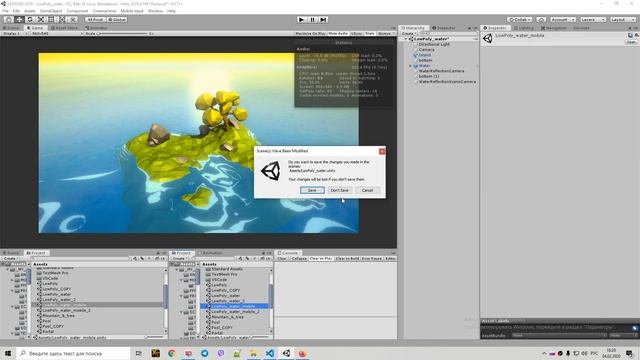Collapse the LowPoly_water scene in Hierarchy

tap(406, 39)
